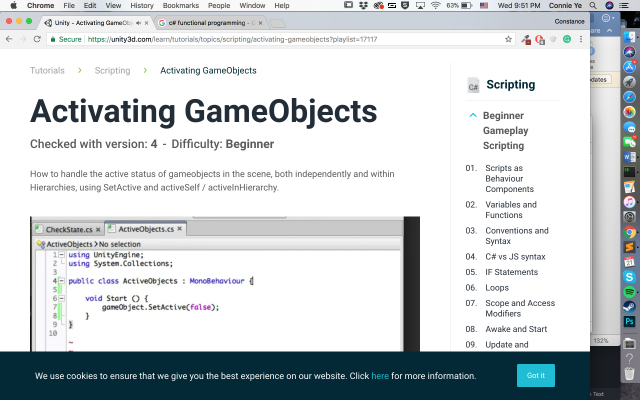Viewport: 640px width, 400px height.
Task: Open the Apple menu
Action: pos(13,5)
